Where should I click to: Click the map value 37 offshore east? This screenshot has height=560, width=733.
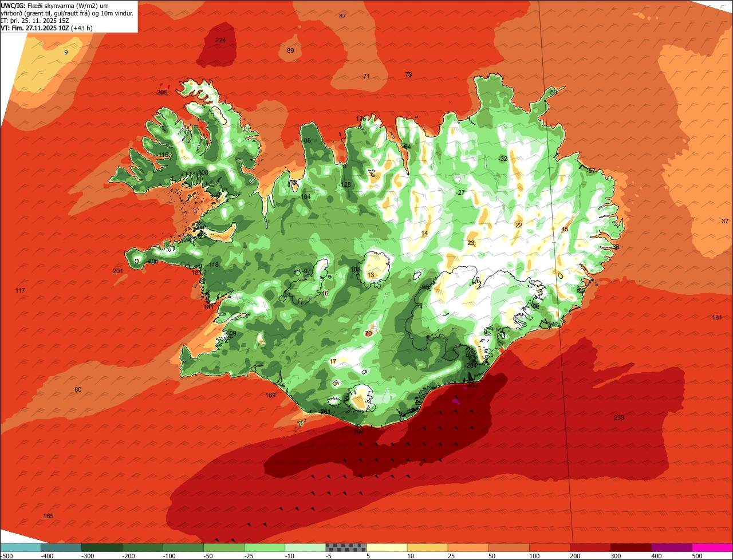725,221
